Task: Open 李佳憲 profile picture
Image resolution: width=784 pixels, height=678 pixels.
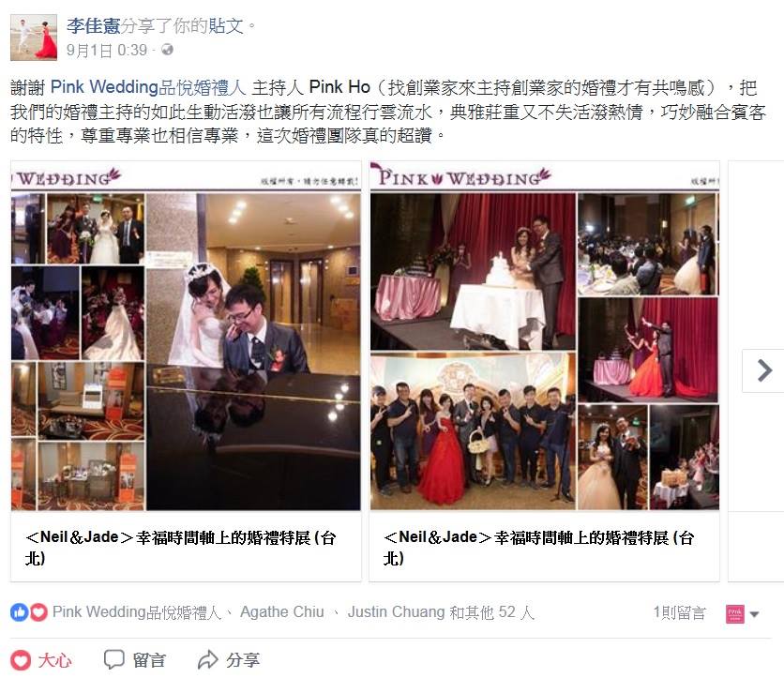Action: 34,38
